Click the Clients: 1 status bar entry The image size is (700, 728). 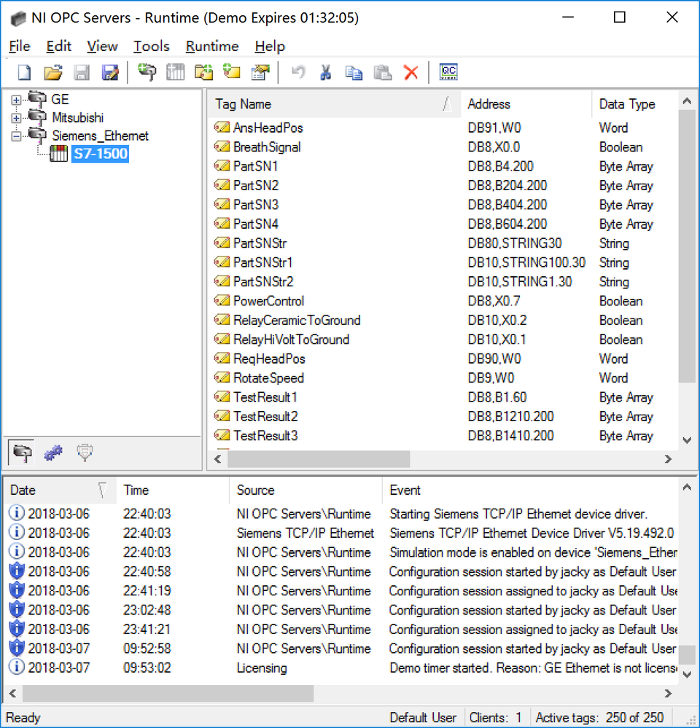(496, 717)
